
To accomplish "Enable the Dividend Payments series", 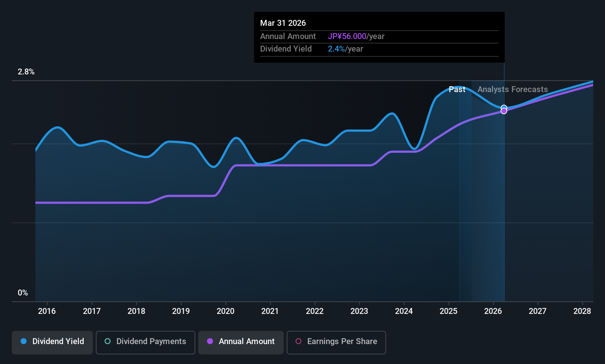I will pyautogui.click(x=146, y=342).
